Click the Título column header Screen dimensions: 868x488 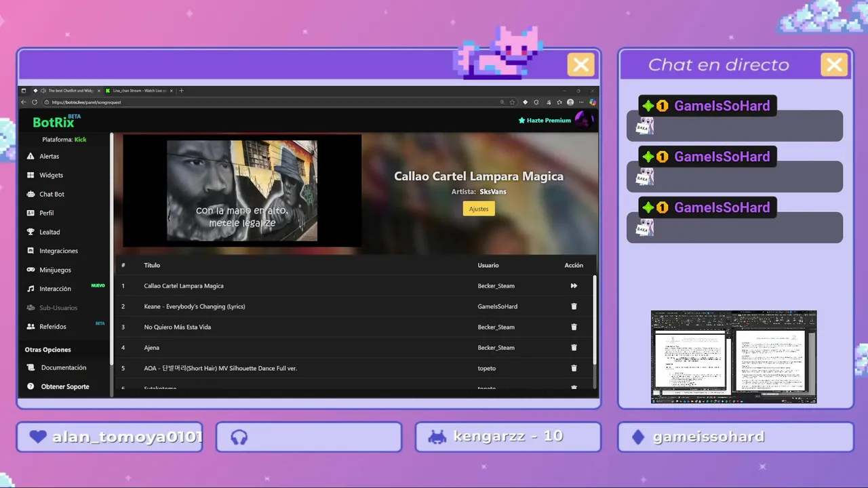pyautogui.click(x=152, y=265)
